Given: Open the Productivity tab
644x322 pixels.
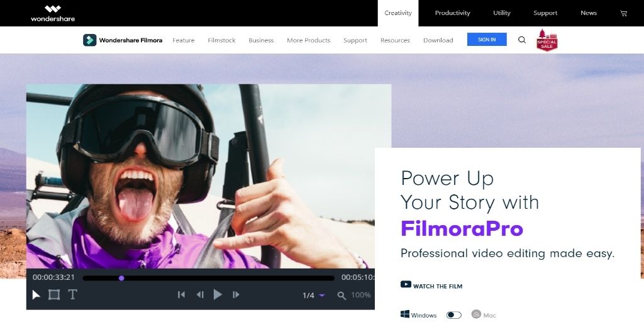Looking at the screenshot, I should 452,13.
